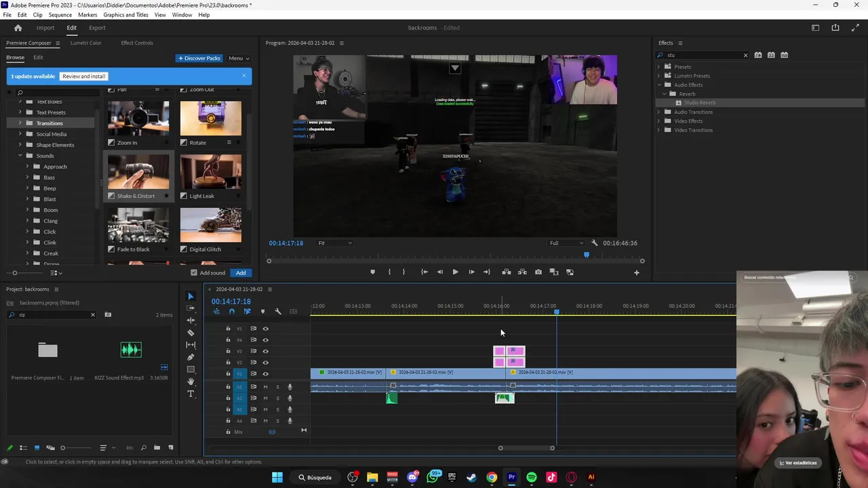
Task: Select the Pen tool
Action: pyautogui.click(x=191, y=357)
